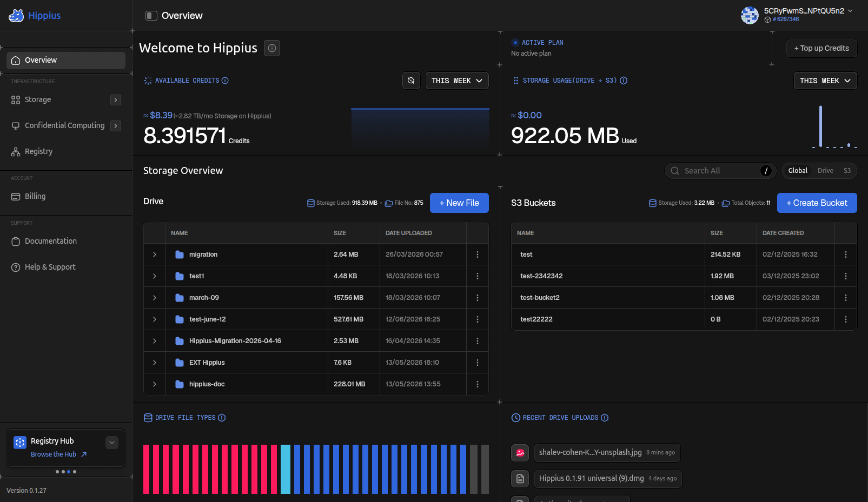
Task: Click the first red bar in Drive File Types
Action: point(146,469)
